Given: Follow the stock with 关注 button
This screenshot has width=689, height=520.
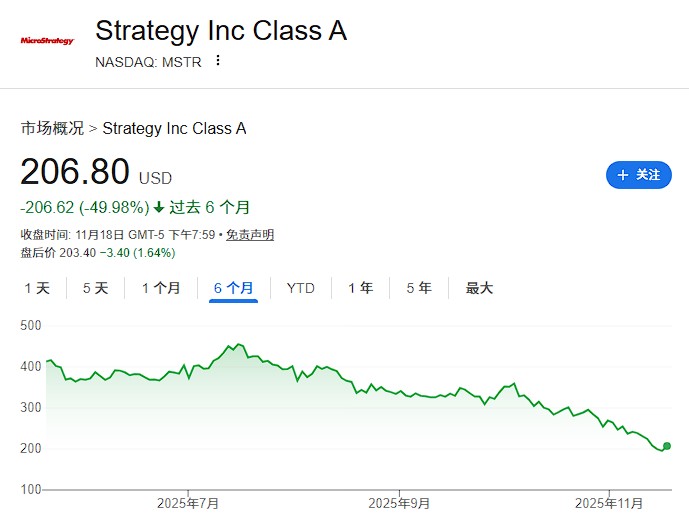Looking at the screenshot, I should tap(639, 175).
